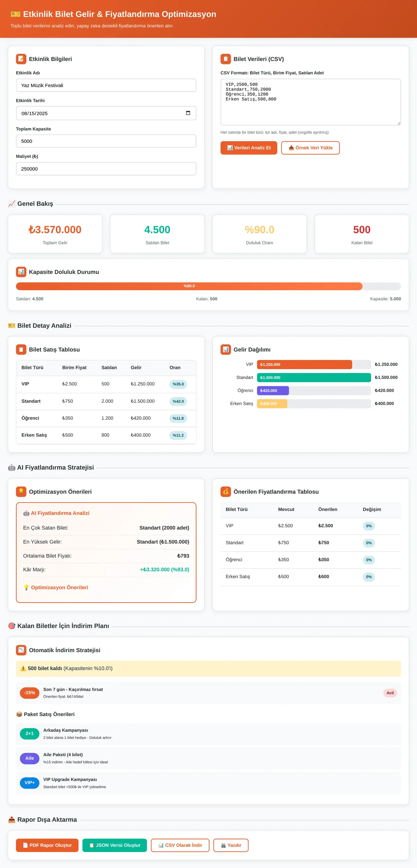Image resolution: width=417 pixels, height=868 pixels.
Task: Click Verileri Analiz Et button
Action: (x=249, y=148)
